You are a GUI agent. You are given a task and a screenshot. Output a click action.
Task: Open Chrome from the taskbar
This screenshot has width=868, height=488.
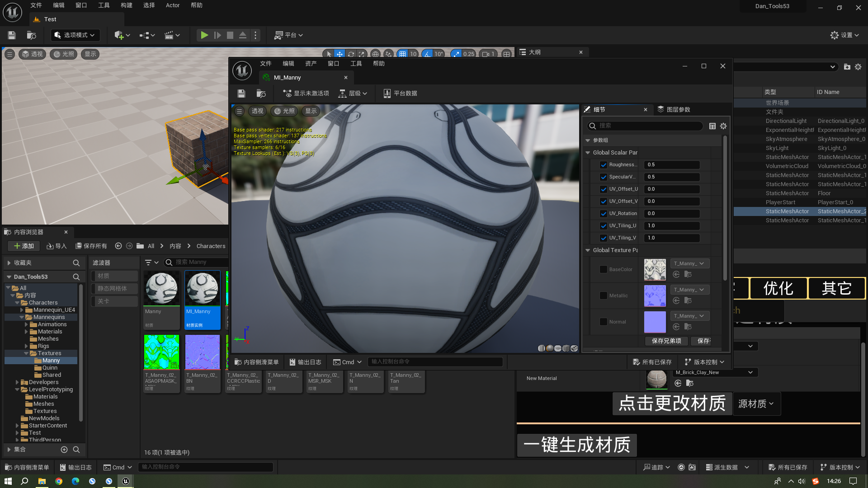pyautogui.click(x=59, y=481)
